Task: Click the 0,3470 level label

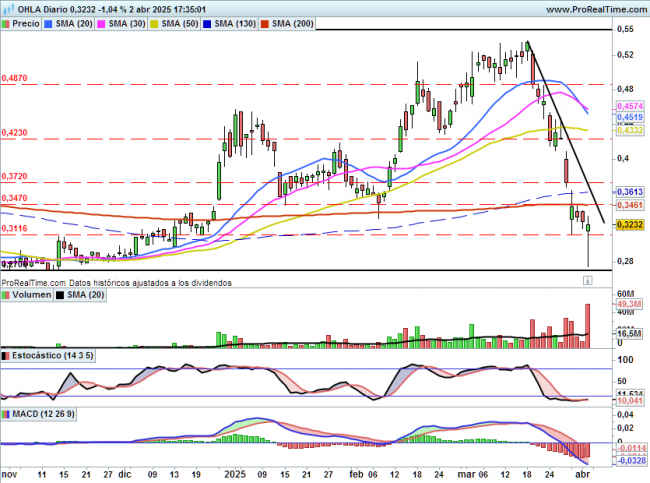Action: tap(14, 198)
